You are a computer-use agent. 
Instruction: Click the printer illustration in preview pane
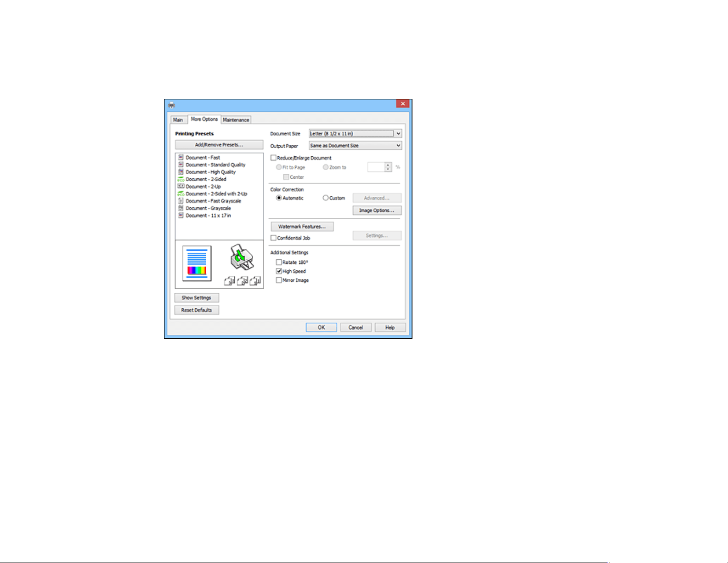242,258
